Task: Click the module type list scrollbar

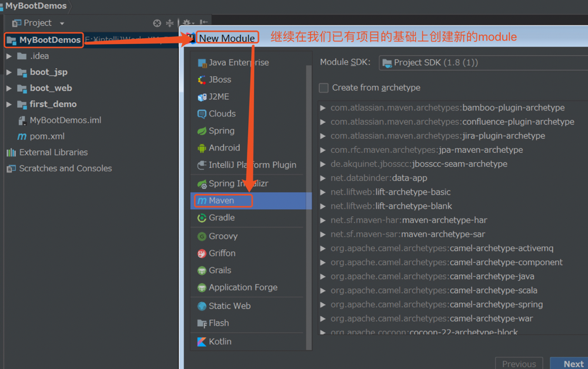Action: 309,208
